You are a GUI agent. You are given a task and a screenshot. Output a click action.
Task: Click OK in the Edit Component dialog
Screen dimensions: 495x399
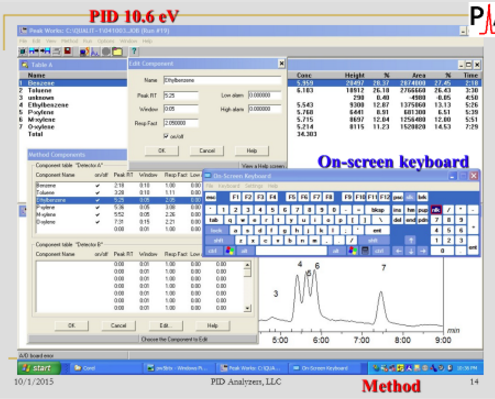tap(162, 151)
